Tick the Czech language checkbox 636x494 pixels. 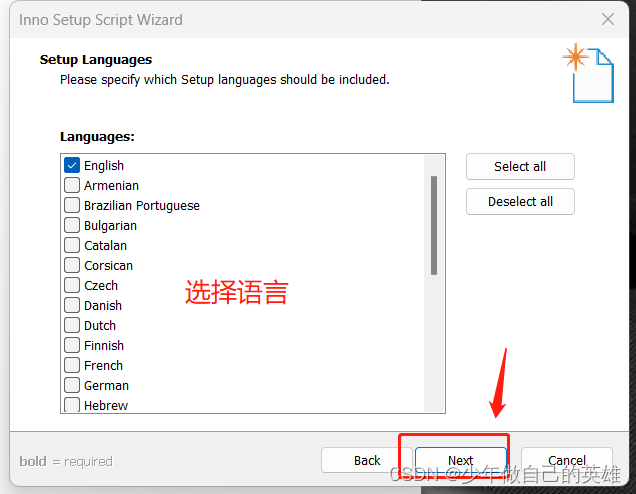click(72, 285)
